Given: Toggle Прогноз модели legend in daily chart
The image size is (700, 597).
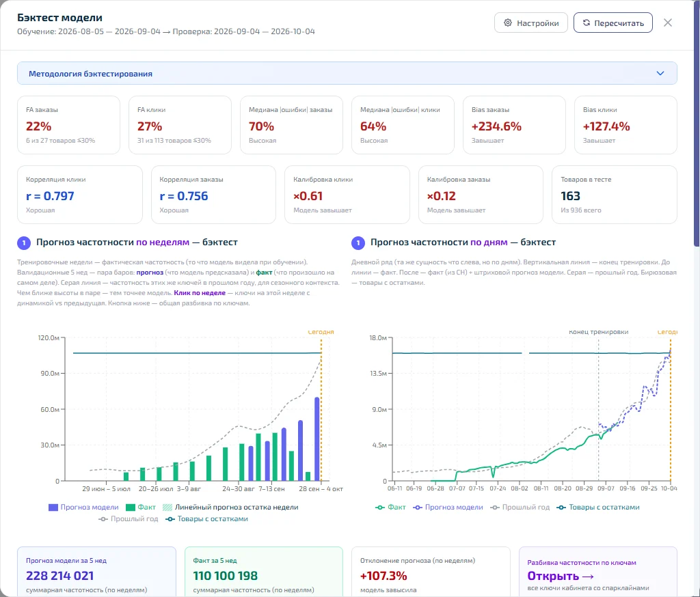Looking at the screenshot, I should pos(448,508).
